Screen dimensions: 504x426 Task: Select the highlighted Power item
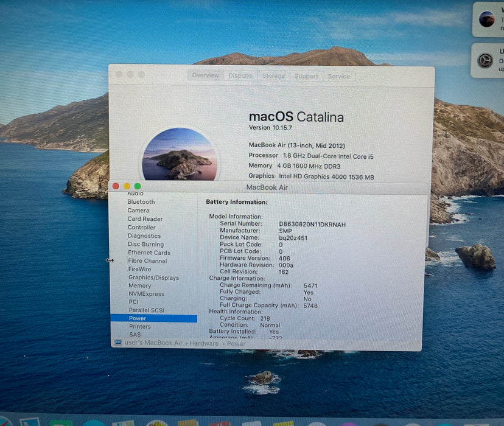pos(153,318)
